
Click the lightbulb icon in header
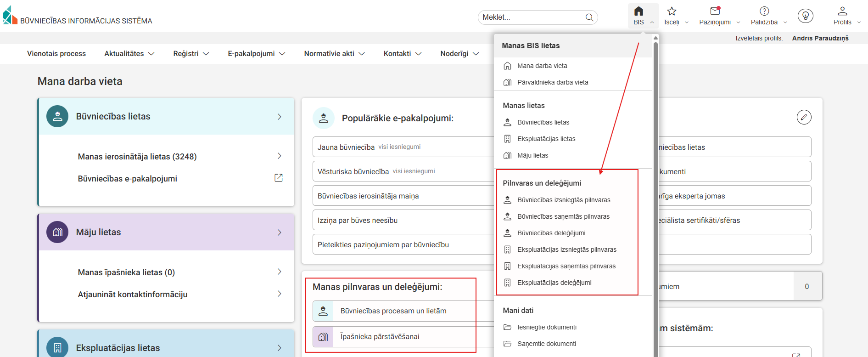coord(805,16)
